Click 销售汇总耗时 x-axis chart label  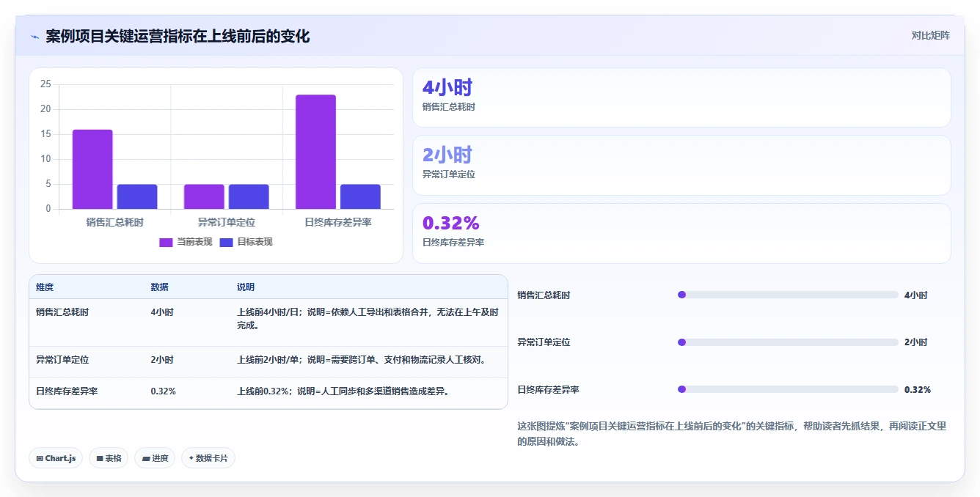(114, 222)
